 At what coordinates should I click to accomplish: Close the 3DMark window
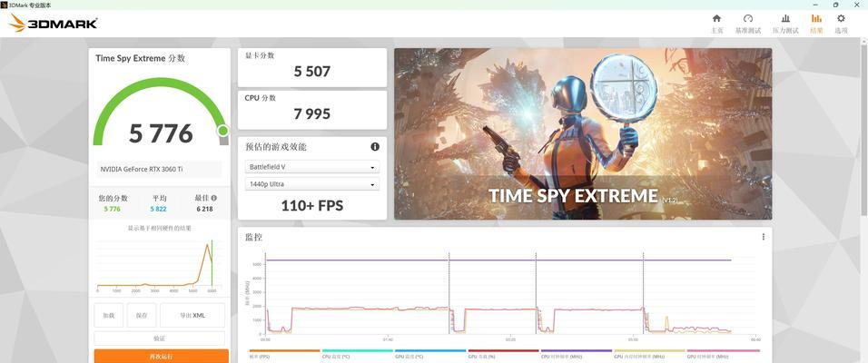857,5
